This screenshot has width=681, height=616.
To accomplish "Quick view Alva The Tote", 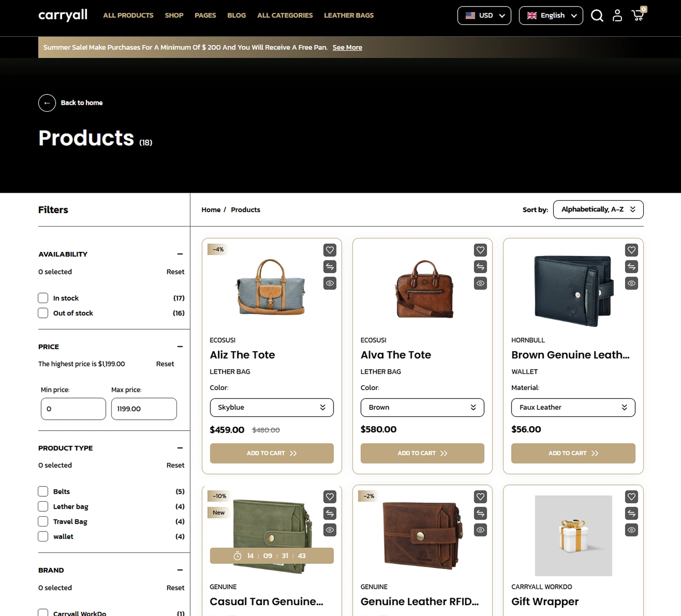I will pos(480,283).
